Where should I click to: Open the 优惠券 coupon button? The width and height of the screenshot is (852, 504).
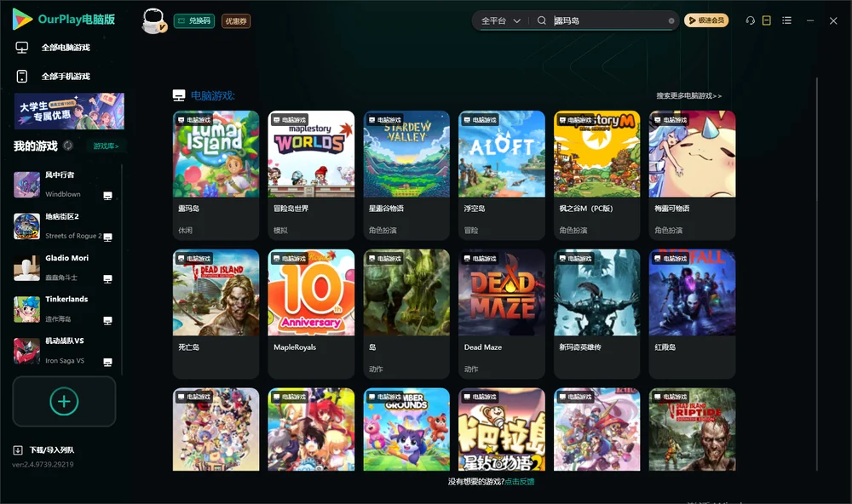[236, 20]
